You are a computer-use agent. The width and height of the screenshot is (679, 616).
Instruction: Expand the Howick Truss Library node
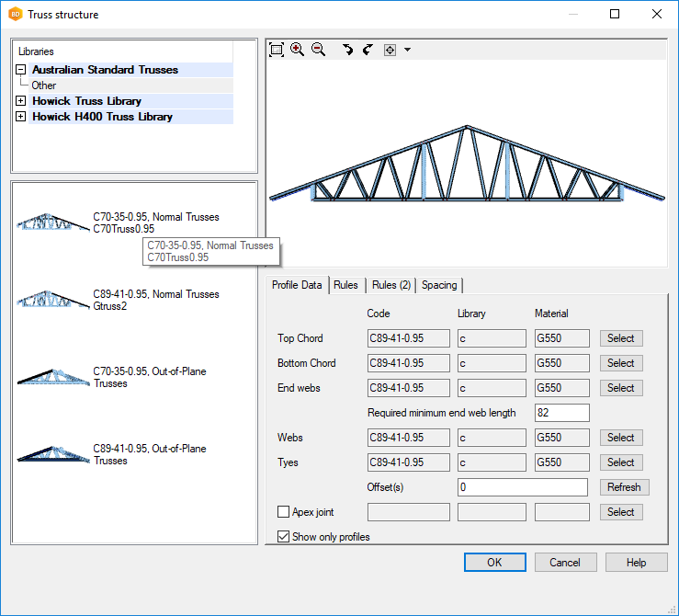coord(20,101)
